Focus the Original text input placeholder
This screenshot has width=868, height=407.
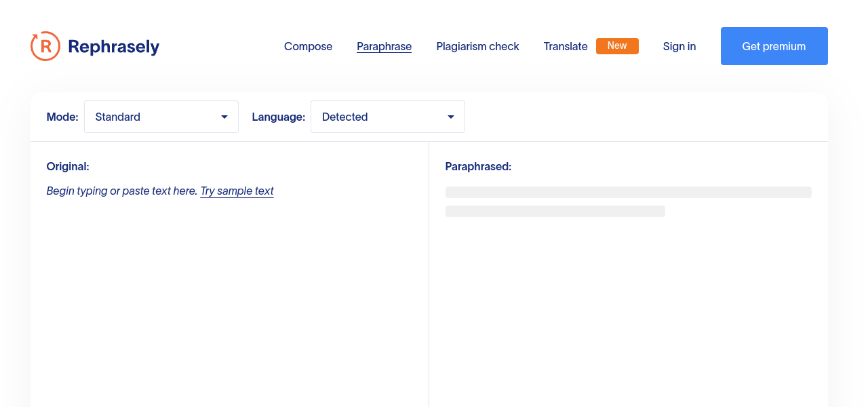click(x=121, y=191)
